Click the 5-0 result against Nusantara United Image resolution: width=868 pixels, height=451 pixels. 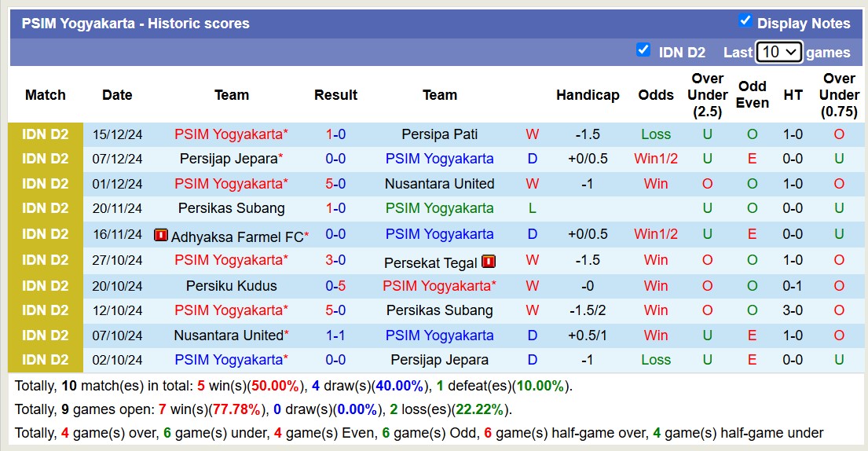click(x=335, y=184)
